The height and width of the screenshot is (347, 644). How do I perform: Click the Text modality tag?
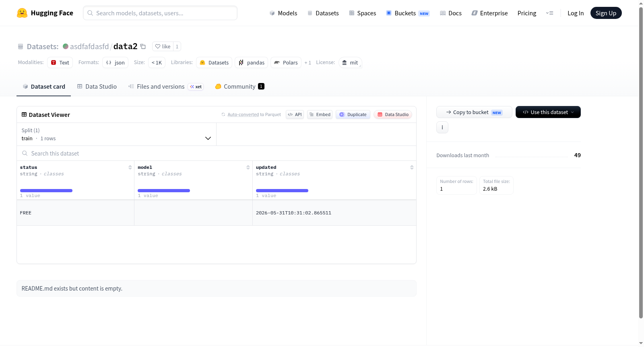60,62
